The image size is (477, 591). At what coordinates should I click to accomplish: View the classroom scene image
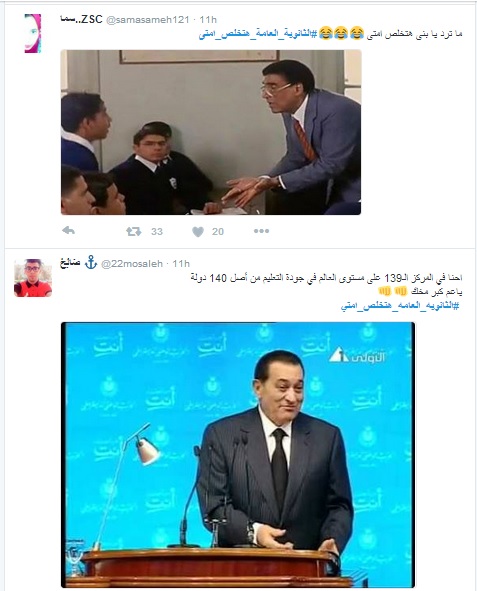click(x=211, y=132)
